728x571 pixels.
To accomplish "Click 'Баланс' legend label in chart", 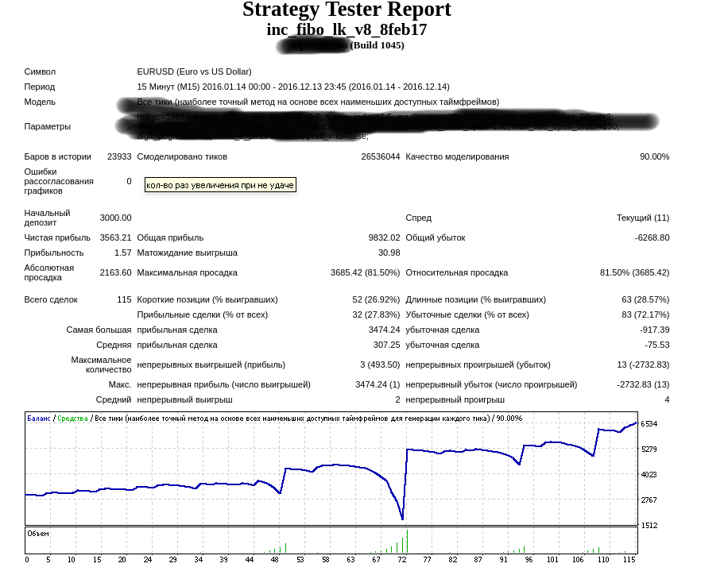I will [x=38, y=419].
